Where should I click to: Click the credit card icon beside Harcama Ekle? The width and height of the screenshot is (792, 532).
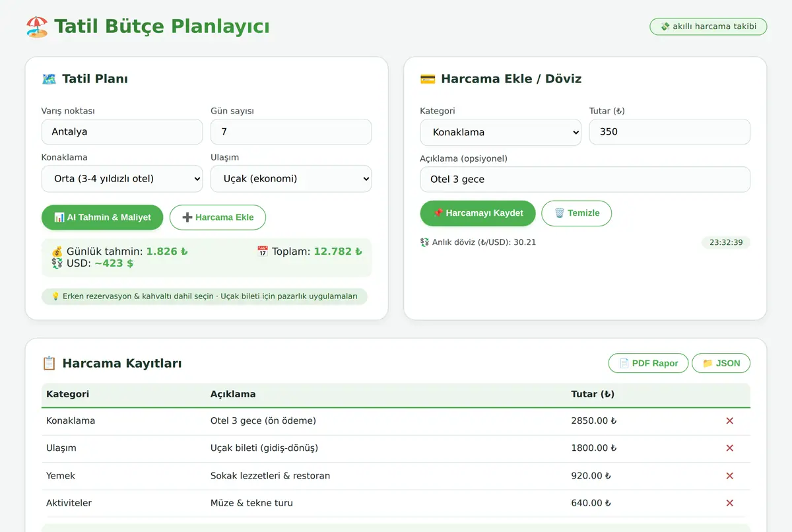[x=428, y=79]
